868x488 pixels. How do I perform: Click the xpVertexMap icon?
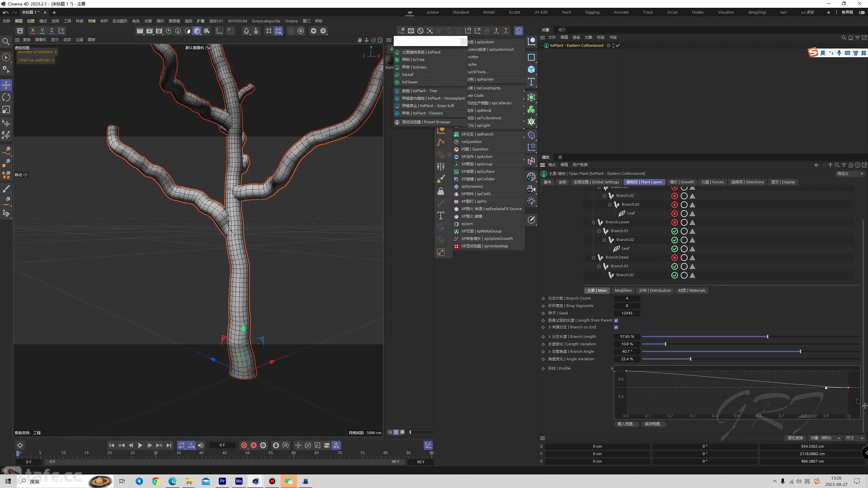pos(456,245)
